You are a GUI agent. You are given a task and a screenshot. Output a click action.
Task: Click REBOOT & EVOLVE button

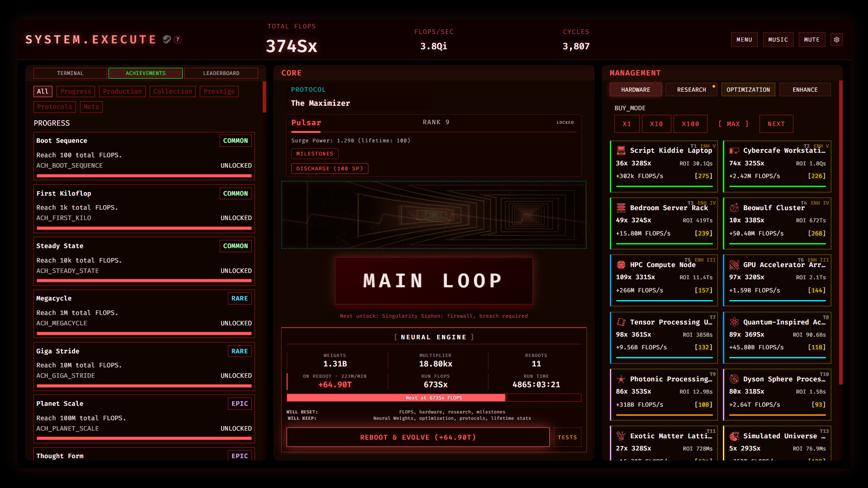(418, 437)
